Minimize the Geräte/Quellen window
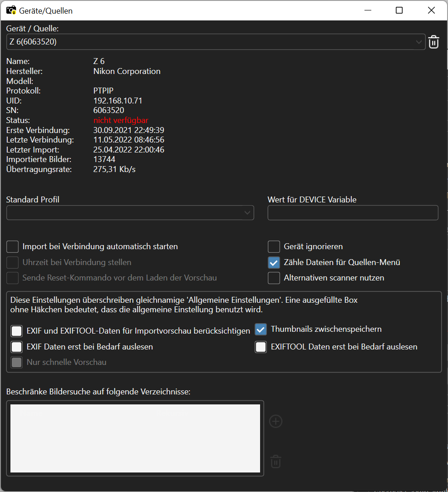 pos(368,10)
